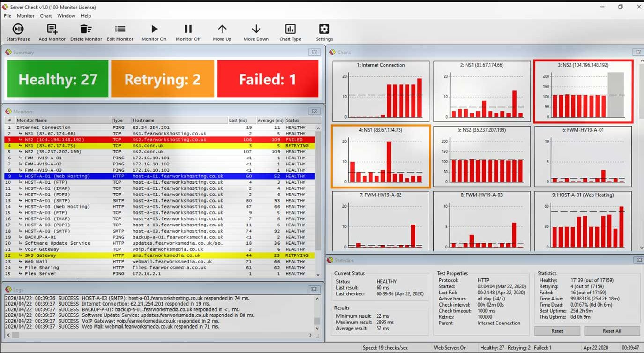The height and width of the screenshot is (353, 644).
Task: Click the Reset button in Statistics
Action: [x=557, y=331]
